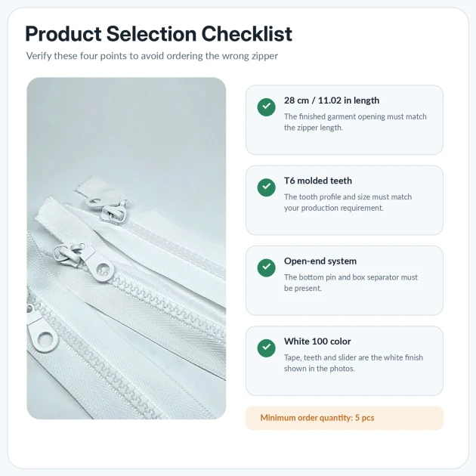476x476 pixels.
Task: Select the bottom pin and box separator text
Action: (351, 283)
